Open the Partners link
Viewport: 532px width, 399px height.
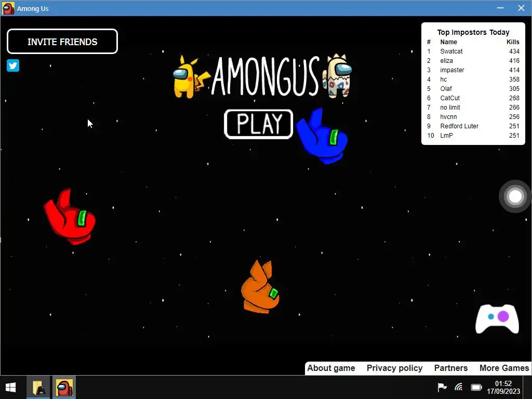pyautogui.click(x=451, y=368)
